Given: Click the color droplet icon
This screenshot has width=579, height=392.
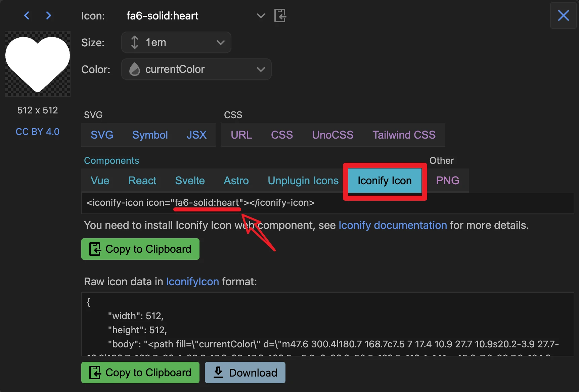Looking at the screenshot, I should coord(134,69).
